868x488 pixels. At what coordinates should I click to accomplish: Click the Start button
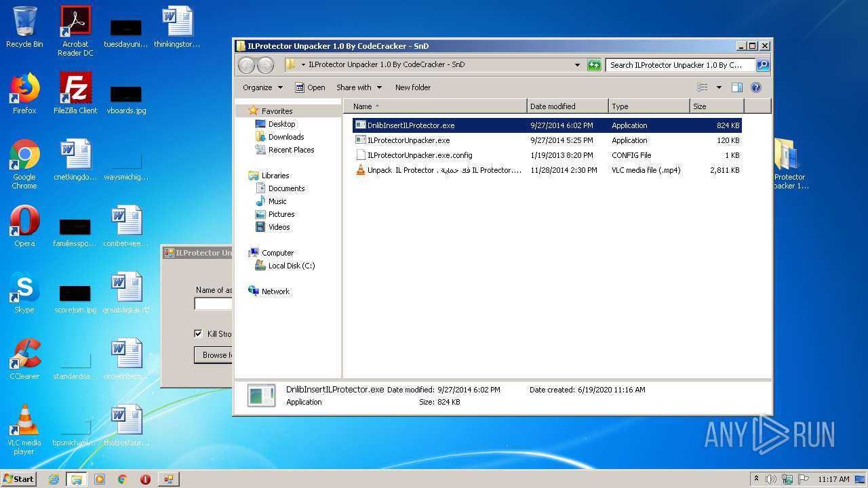click(x=19, y=479)
